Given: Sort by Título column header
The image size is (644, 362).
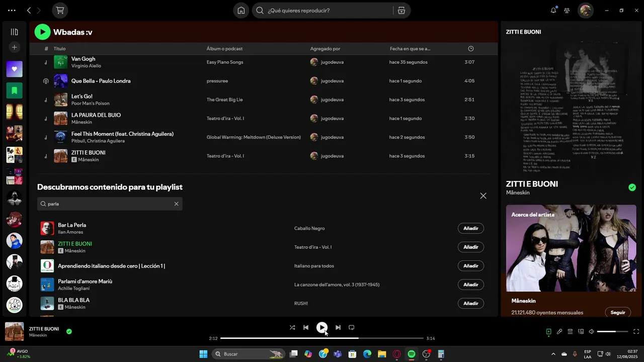Looking at the screenshot, I should 59,49.
